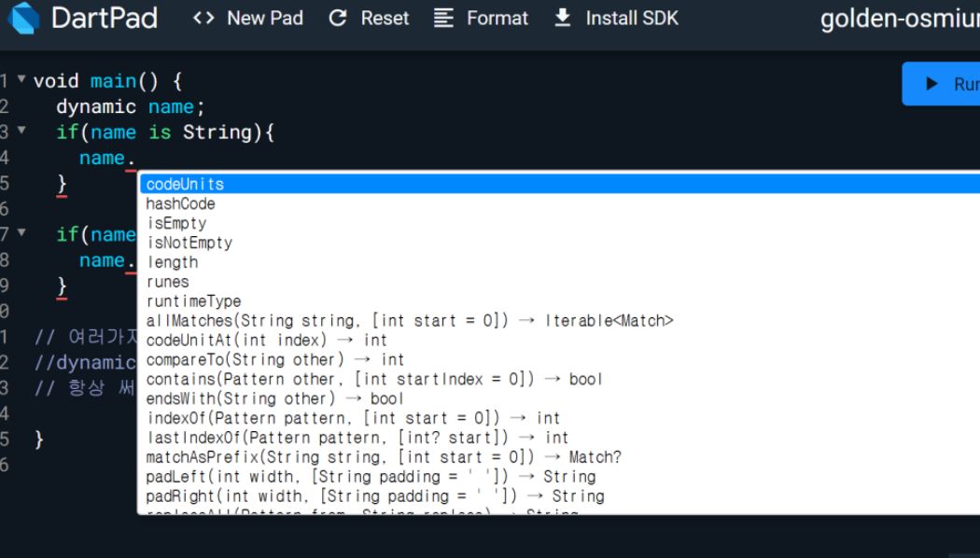The width and height of the screenshot is (980, 558).
Task: Choose codeUnitAt(int index) suggestion
Action: [560, 340]
